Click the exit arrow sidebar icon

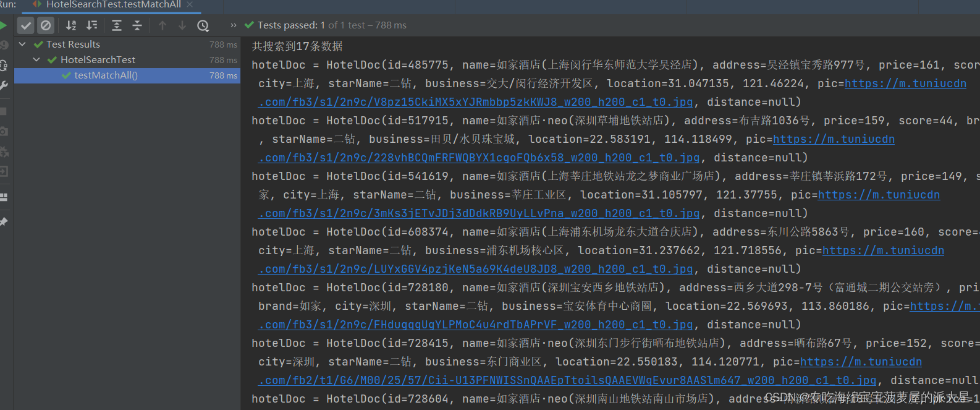tap(3, 171)
